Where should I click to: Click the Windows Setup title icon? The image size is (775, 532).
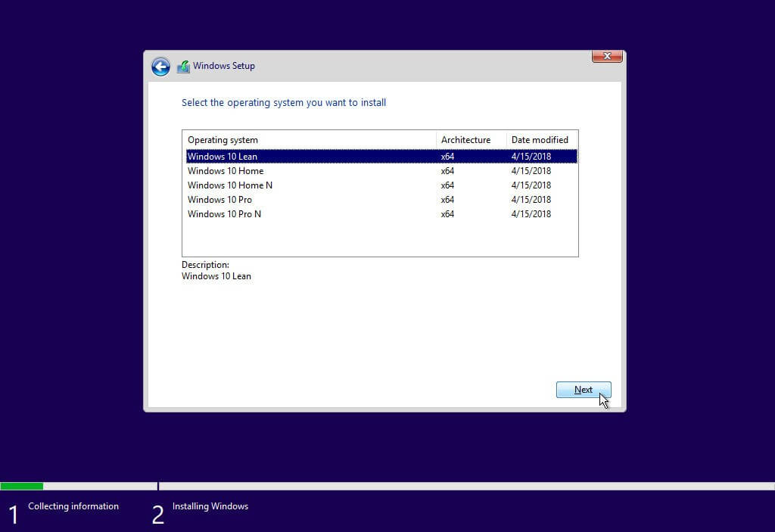pyautogui.click(x=183, y=67)
